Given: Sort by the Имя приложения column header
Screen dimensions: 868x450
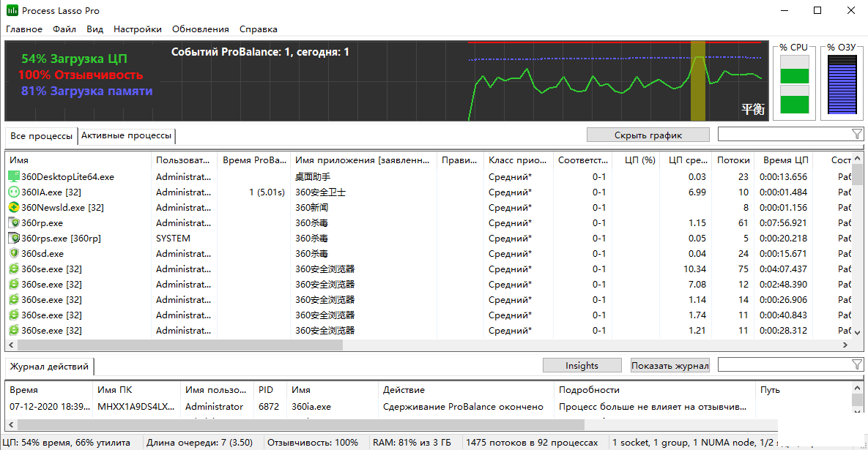Looking at the screenshot, I should (363, 160).
